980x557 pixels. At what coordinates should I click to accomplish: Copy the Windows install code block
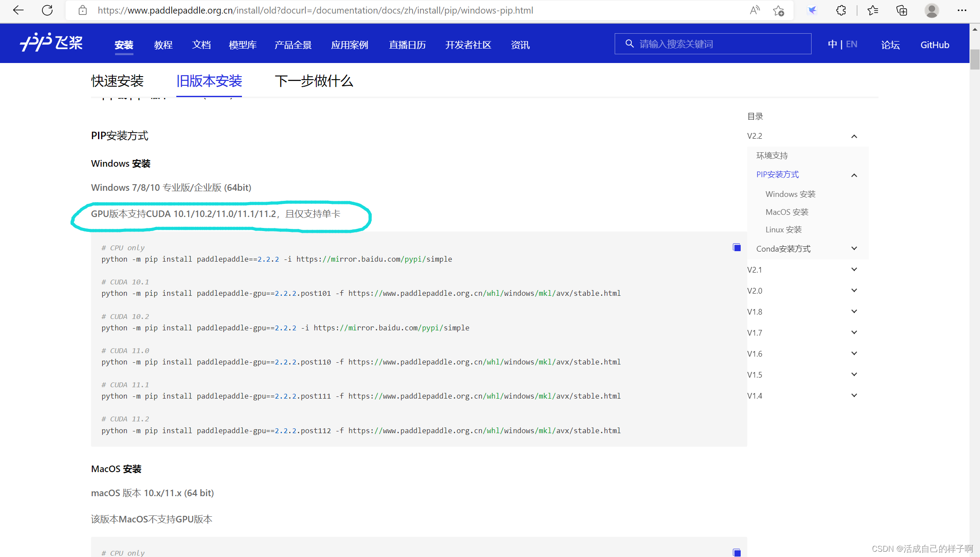(737, 248)
